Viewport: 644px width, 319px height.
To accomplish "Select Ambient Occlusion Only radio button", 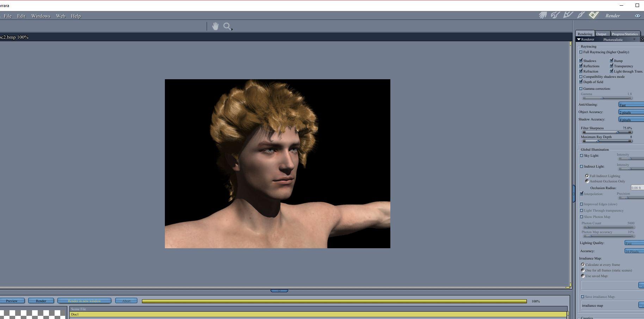I will tap(587, 181).
